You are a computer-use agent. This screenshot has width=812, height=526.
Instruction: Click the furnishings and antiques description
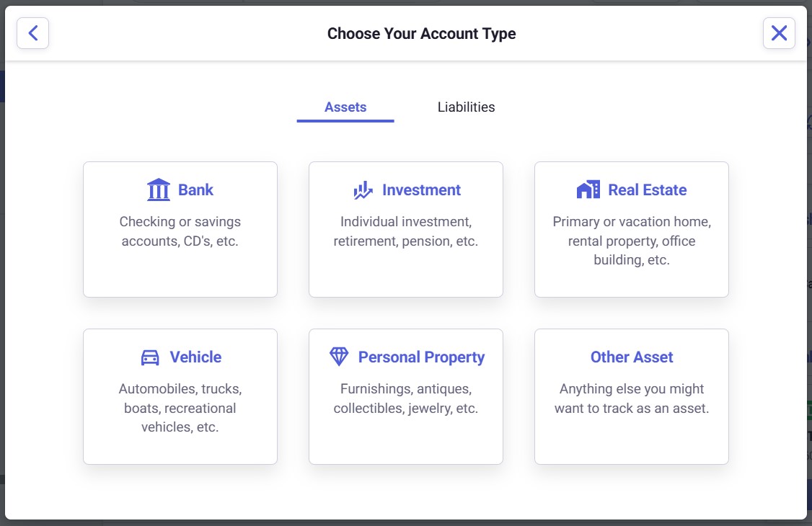tap(405, 398)
